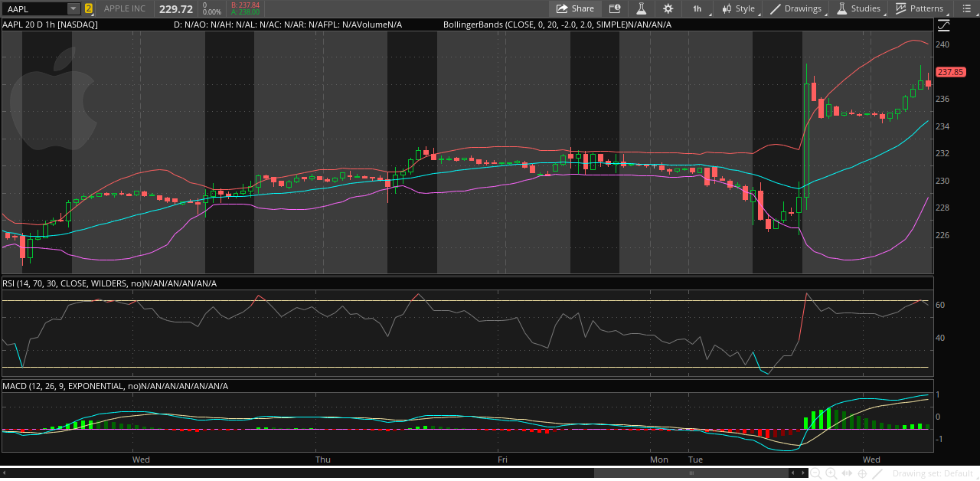Image resolution: width=980 pixels, height=481 pixels.
Task: Click the 237.85 last price bubble
Action: [952, 72]
